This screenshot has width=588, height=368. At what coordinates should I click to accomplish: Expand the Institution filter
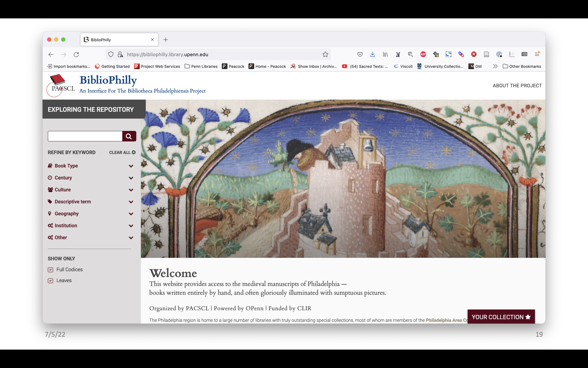coord(91,226)
